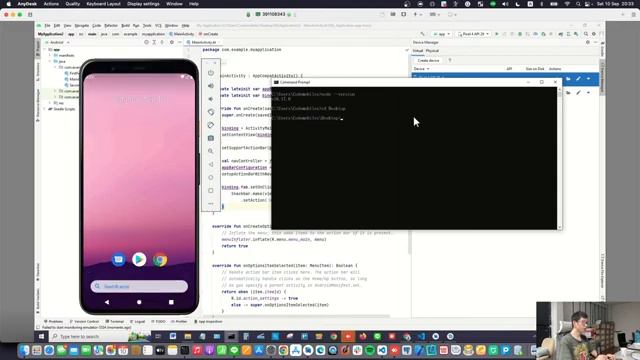Image resolution: width=640 pixels, height=360 pixels.
Task: Open the app run configuration dropdown
Action: [442, 34]
